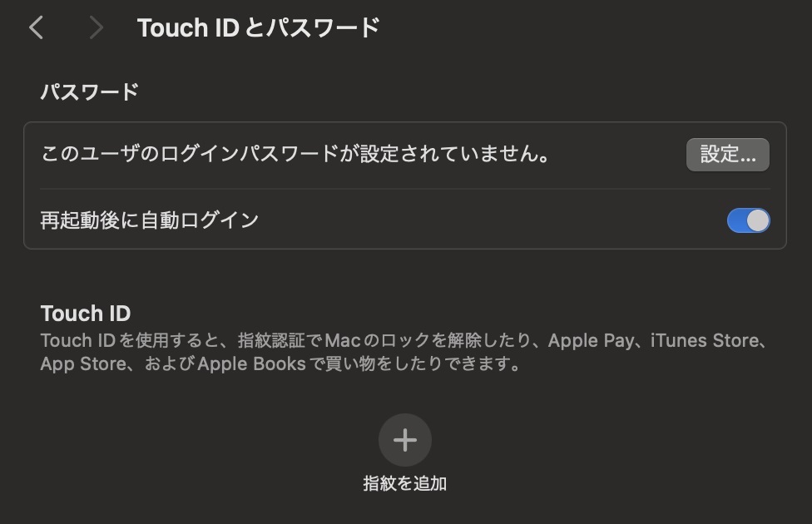Open the 設定... password button

tap(728, 155)
